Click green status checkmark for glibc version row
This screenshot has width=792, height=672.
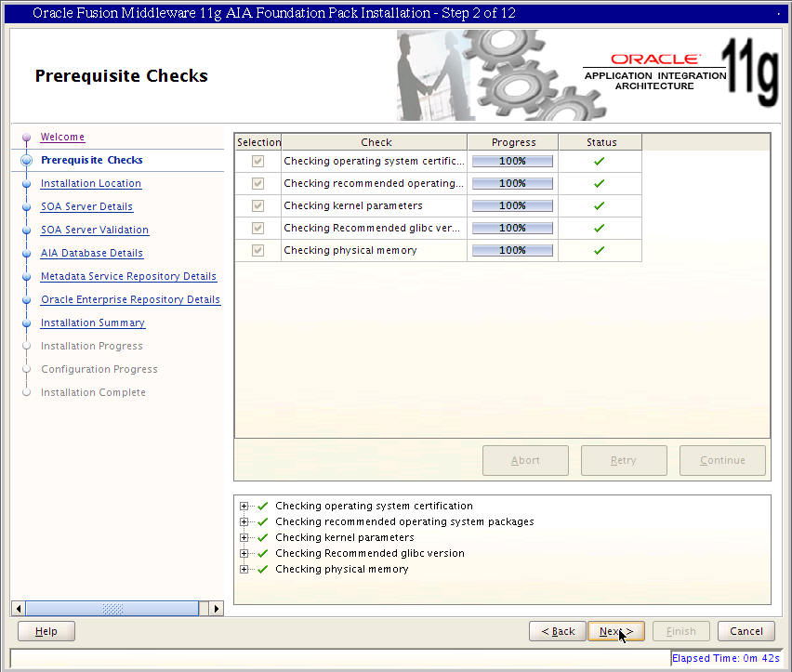599,228
